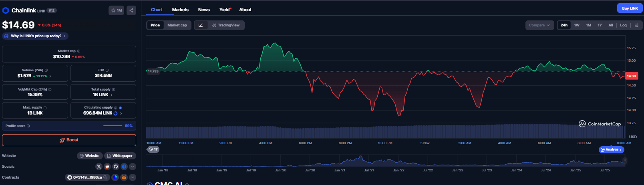Open the News tab
The width and height of the screenshot is (644, 185).
click(x=204, y=10)
